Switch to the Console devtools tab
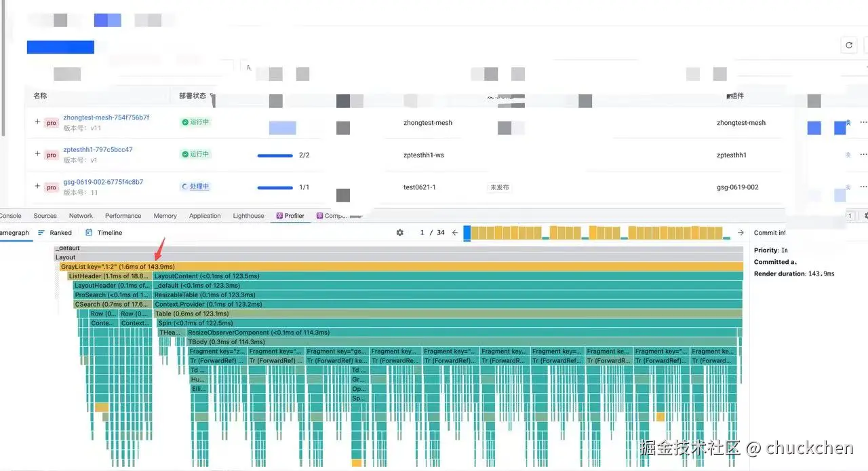 (x=11, y=216)
